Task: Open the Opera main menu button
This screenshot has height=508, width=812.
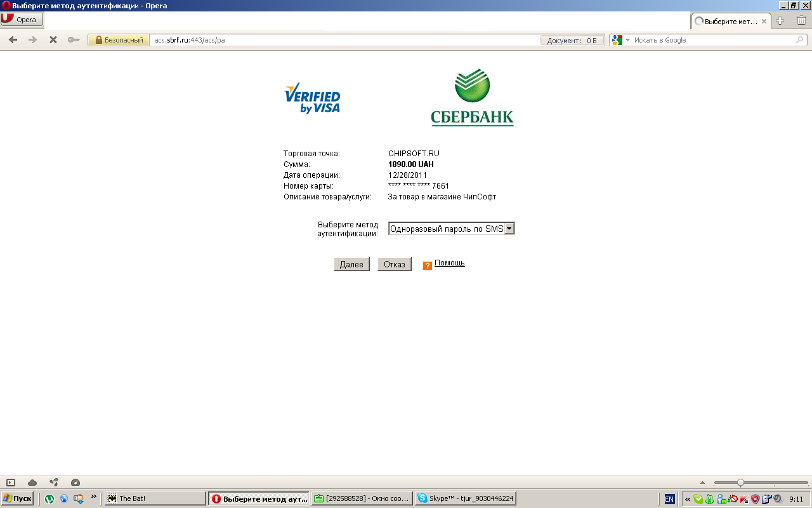Action: click(22, 20)
